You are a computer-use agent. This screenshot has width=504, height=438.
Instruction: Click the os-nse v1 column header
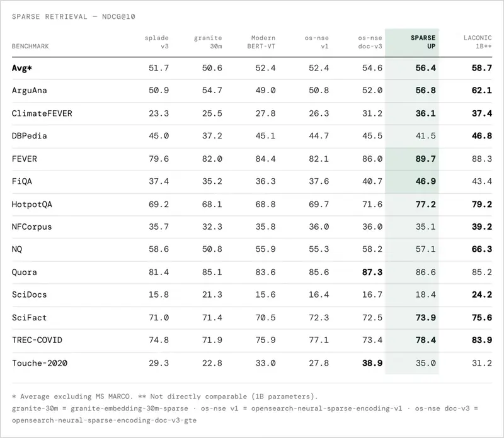[x=317, y=42]
